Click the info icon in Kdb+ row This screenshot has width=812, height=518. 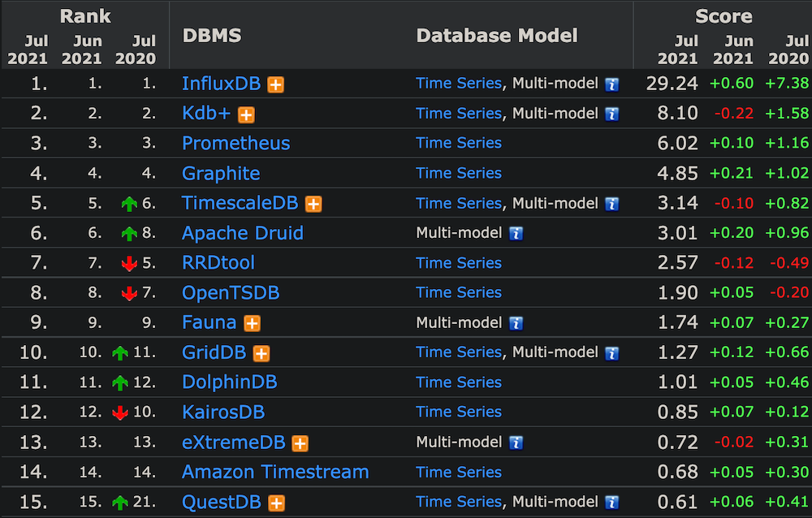point(612,114)
